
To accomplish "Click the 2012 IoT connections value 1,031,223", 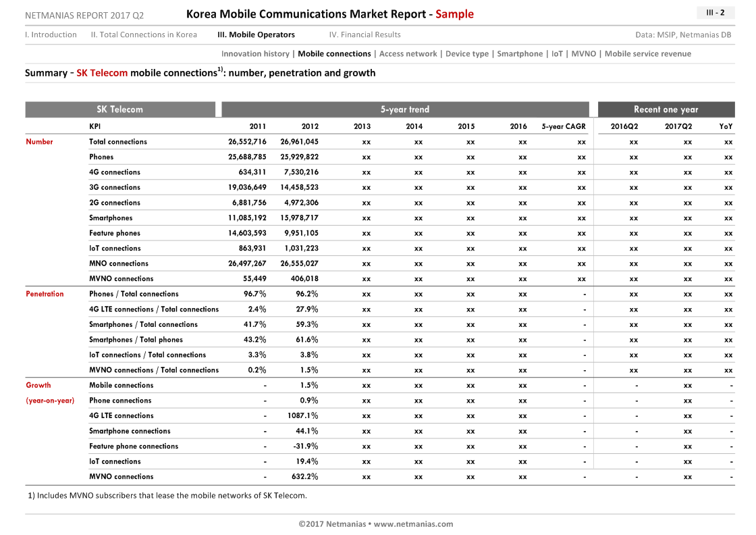I will point(301,248).
